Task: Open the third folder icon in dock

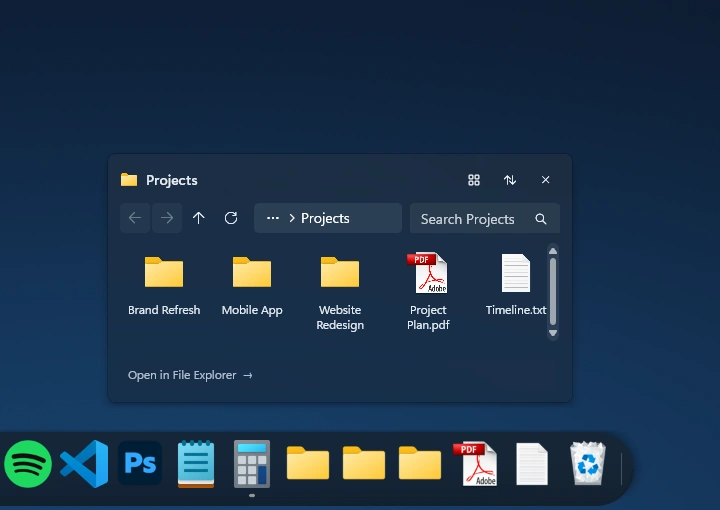Action: pos(420,463)
